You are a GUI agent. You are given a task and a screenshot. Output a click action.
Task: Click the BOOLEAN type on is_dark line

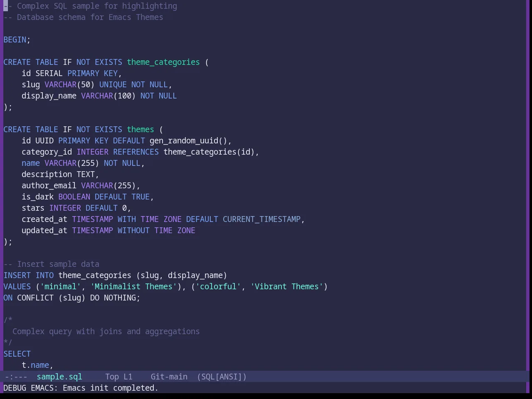click(x=74, y=197)
